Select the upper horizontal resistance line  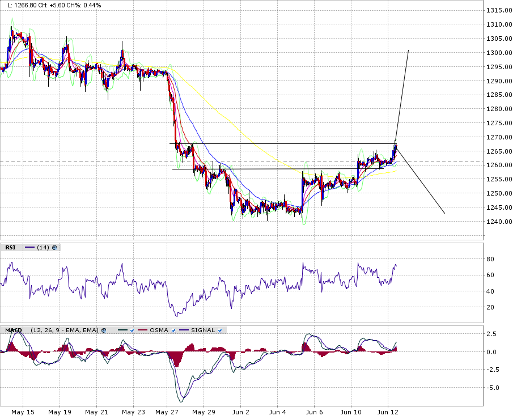pyautogui.click(x=283, y=144)
